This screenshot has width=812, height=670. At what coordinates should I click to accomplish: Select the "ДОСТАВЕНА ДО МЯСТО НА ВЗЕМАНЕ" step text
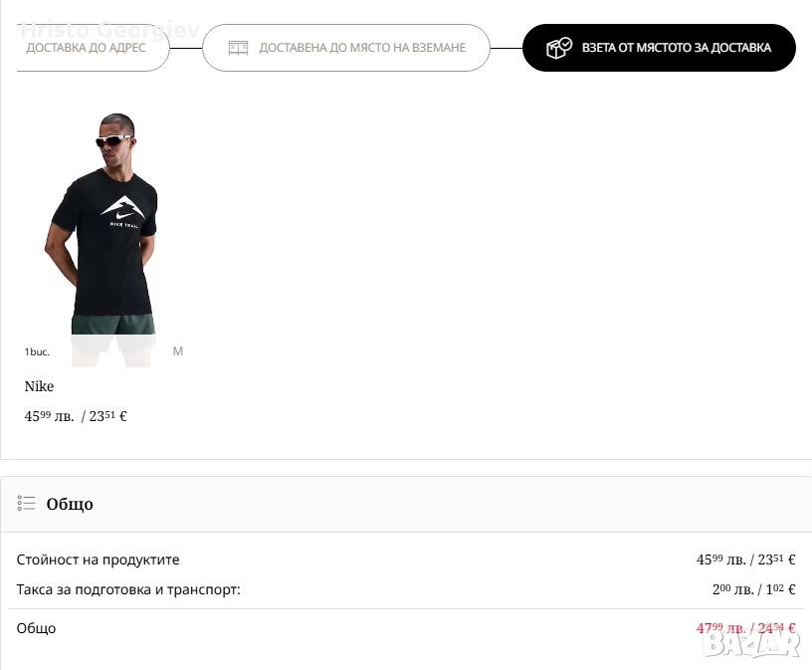tap(362, 48)
